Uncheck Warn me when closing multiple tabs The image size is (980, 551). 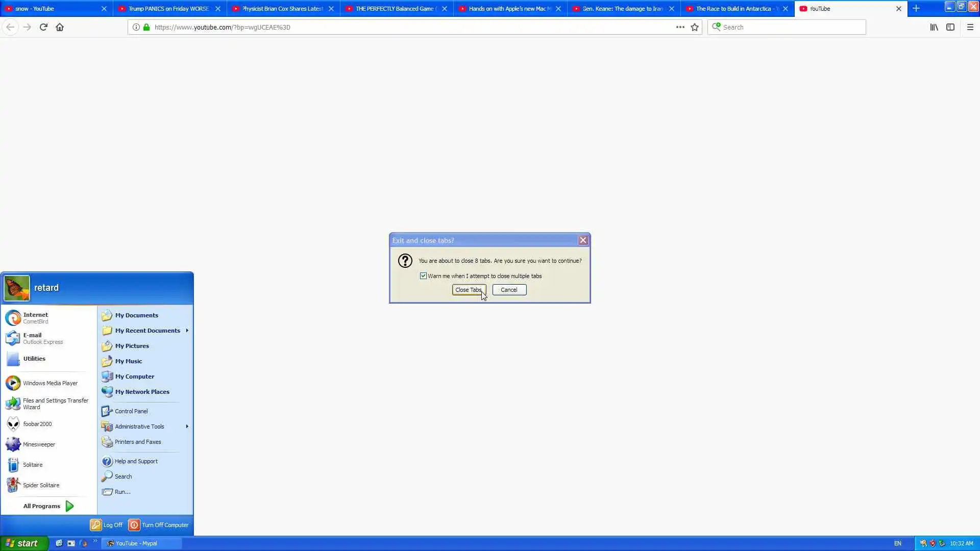click(x=423, y=276)
